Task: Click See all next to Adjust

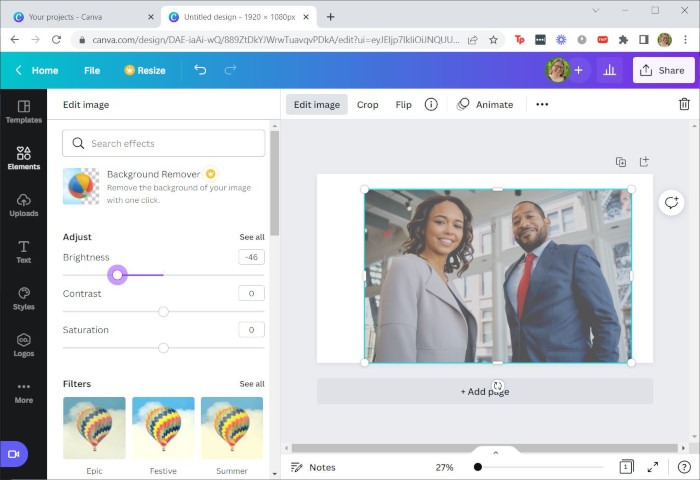Action: (x=252, y=237)
